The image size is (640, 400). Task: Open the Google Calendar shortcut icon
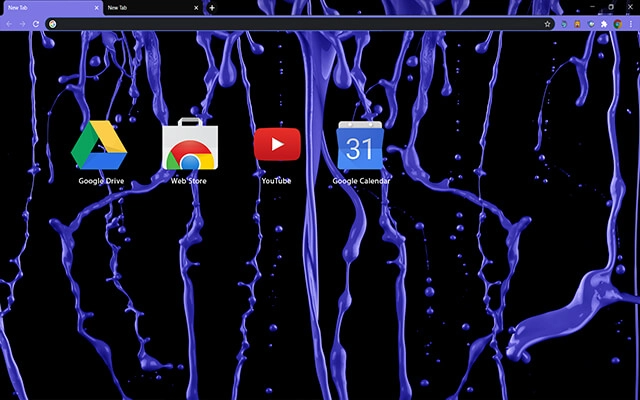(360, 145)
